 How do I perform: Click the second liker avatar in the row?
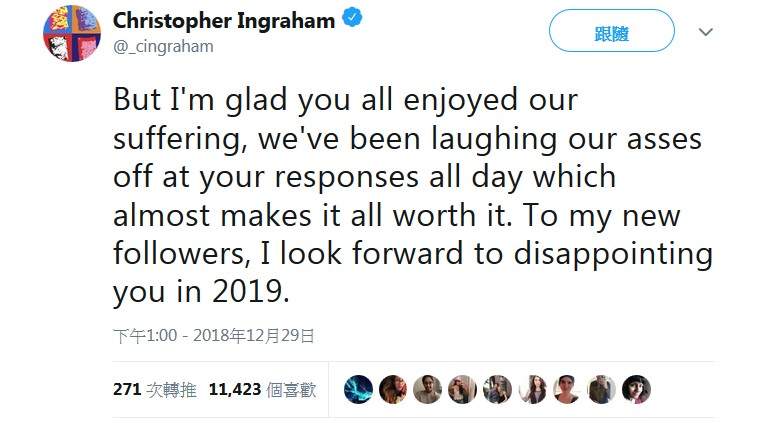(x=393, y=389)
